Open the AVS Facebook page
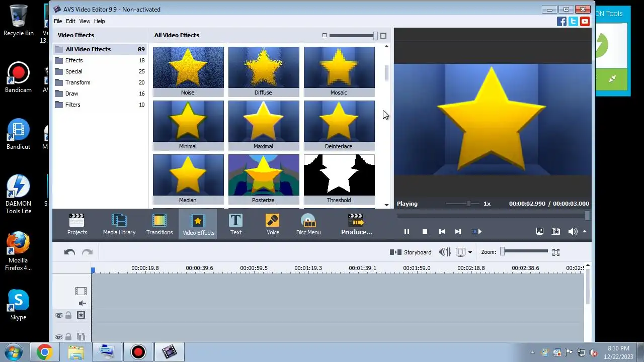Screen dimensions: 644x362 561,21
